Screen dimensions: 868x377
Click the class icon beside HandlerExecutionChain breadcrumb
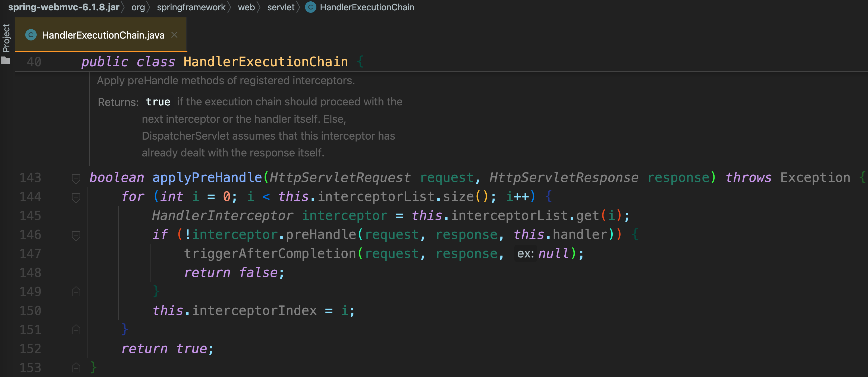(310, 7)
